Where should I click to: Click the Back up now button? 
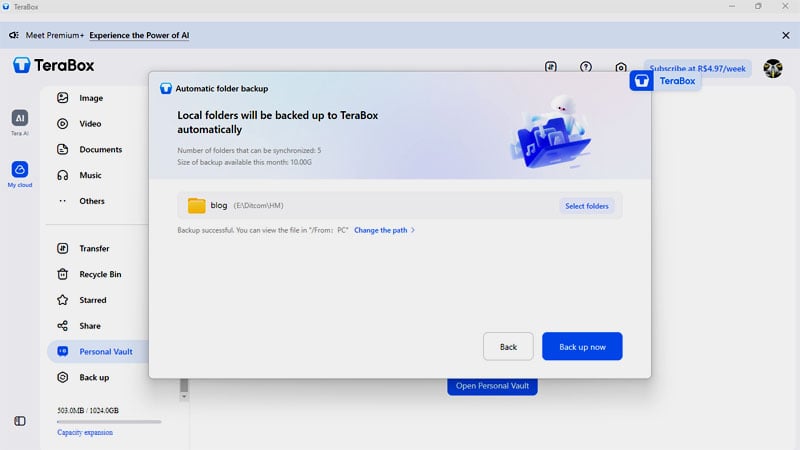[582, 346]
